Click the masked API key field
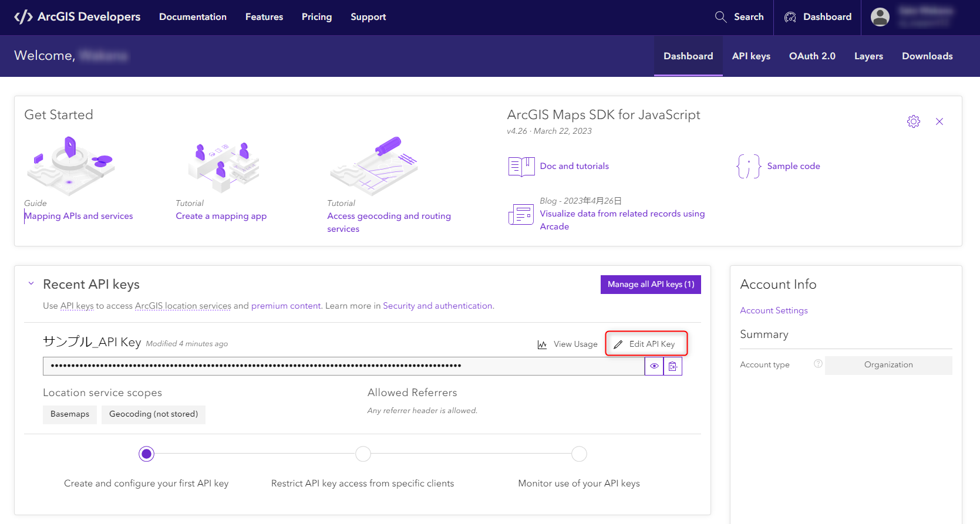980x524 pixels. [343, 366]
